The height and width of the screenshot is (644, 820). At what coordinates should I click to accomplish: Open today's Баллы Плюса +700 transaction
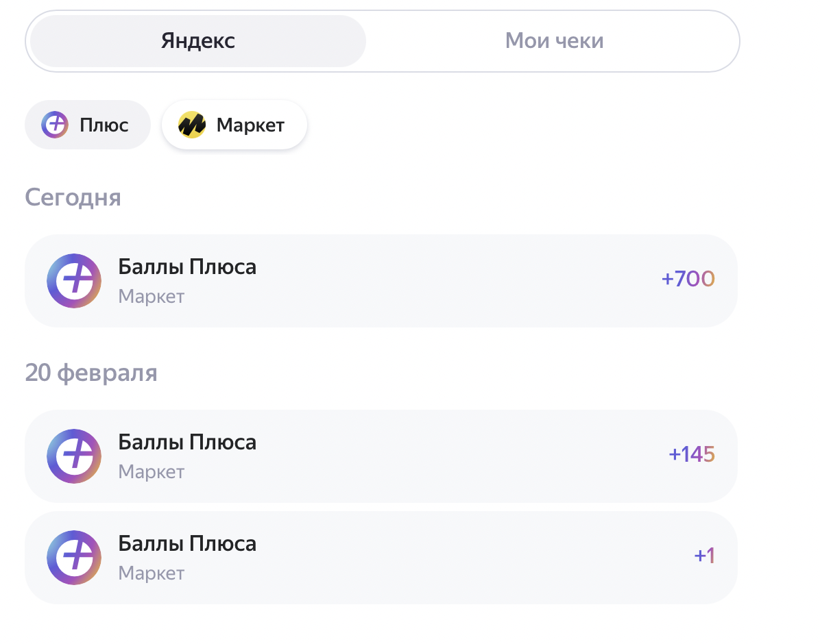tap(381, 281)
